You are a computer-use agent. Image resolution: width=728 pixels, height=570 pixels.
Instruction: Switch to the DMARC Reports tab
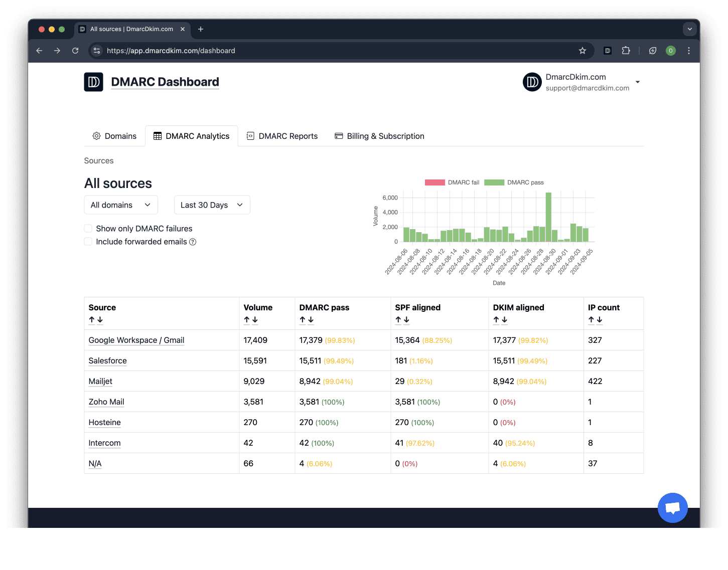[282, 136]
